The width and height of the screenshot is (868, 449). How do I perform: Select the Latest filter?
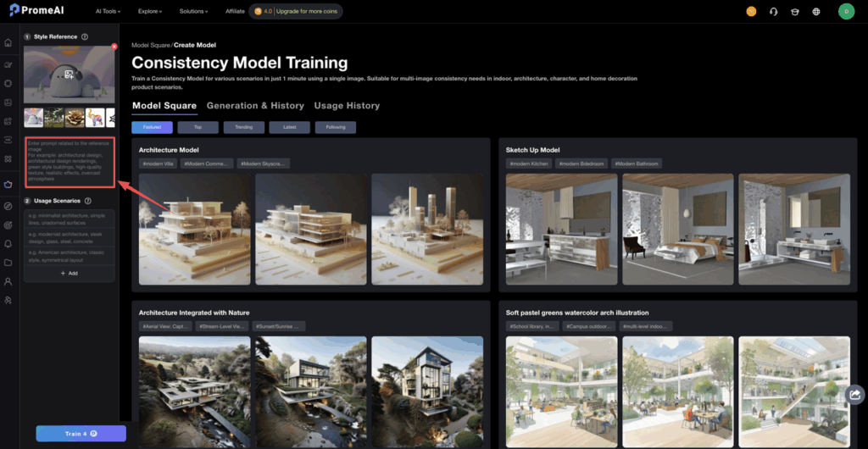pyautogui.click(x=290, y=127)
